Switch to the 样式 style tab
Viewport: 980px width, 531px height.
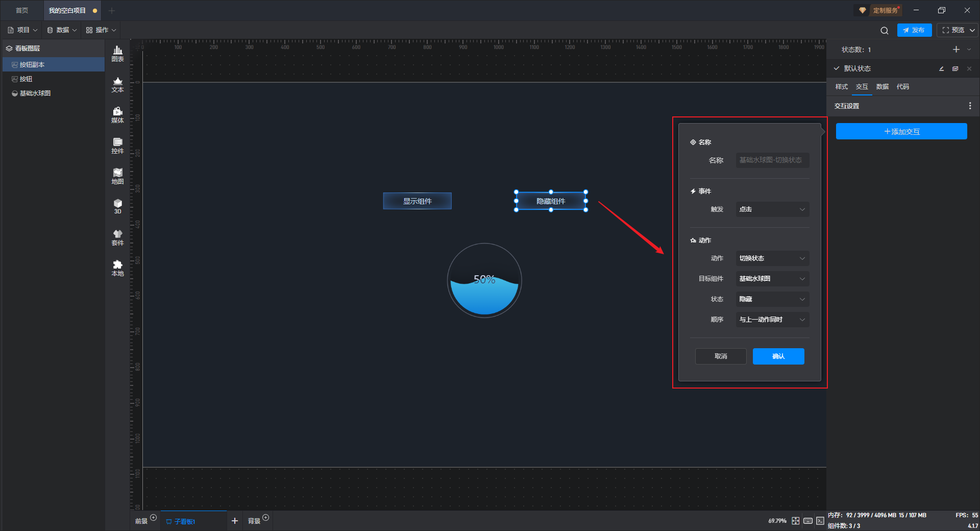pos(841,87)
